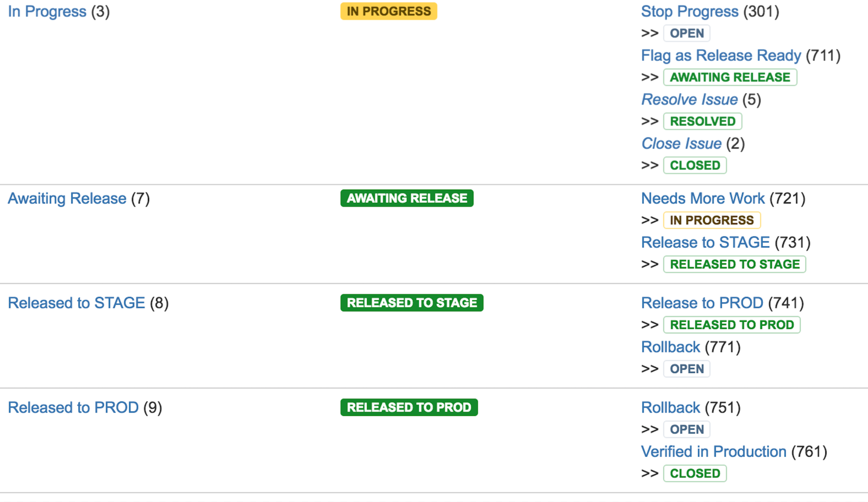Click the green AWAITING RELEASE status lozenge
Viewport: 868px width, 502px height.
[407, 198]
